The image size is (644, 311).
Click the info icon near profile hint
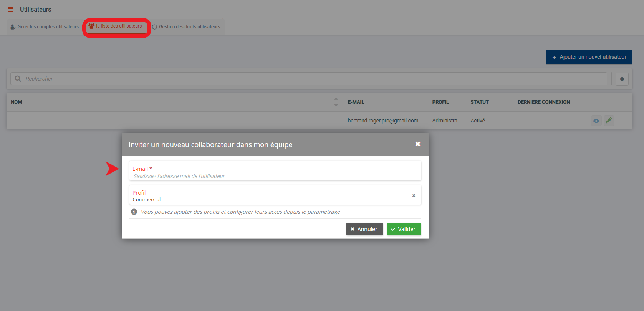click(134, 212)
